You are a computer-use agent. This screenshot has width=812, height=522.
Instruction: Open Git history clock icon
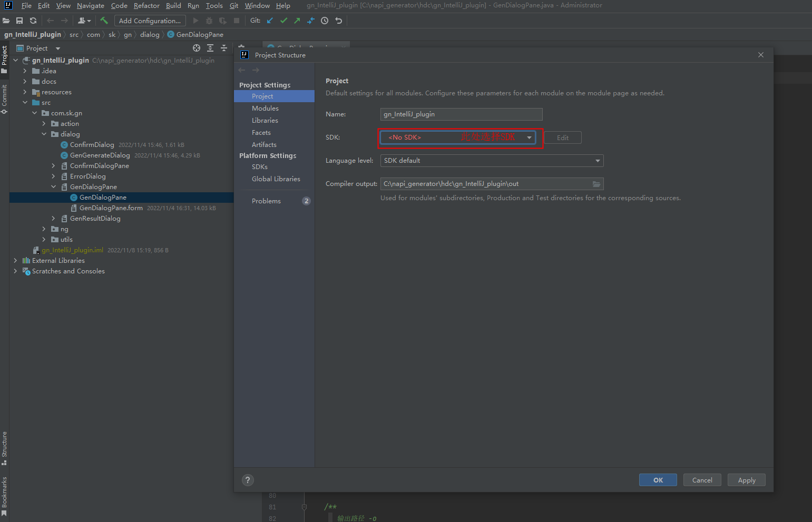[325, 21]
